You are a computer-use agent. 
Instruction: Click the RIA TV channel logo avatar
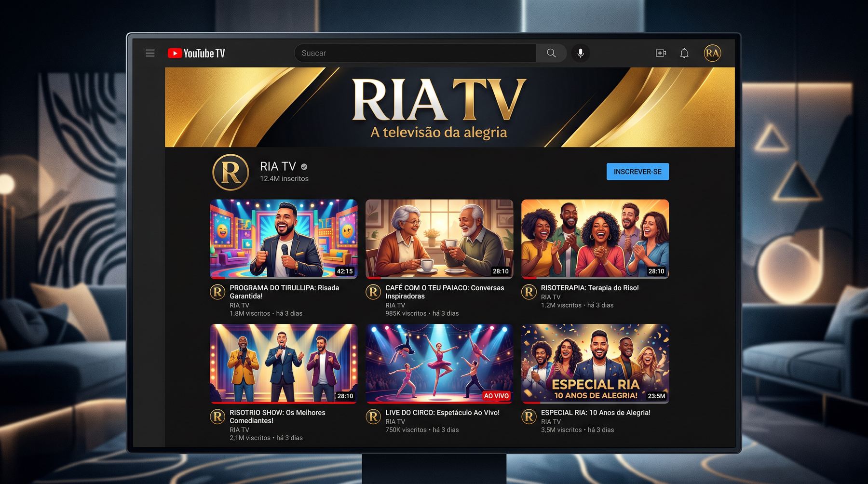[x=231, y=172]
